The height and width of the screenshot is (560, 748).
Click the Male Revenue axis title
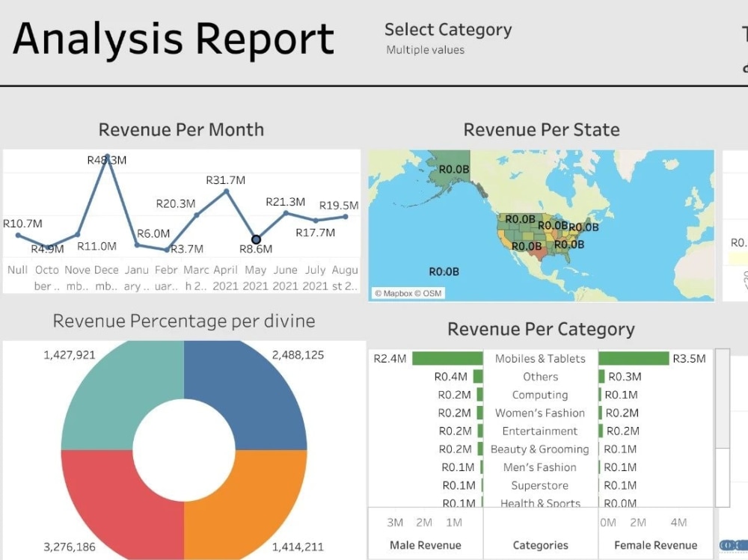tap(426, 545)
